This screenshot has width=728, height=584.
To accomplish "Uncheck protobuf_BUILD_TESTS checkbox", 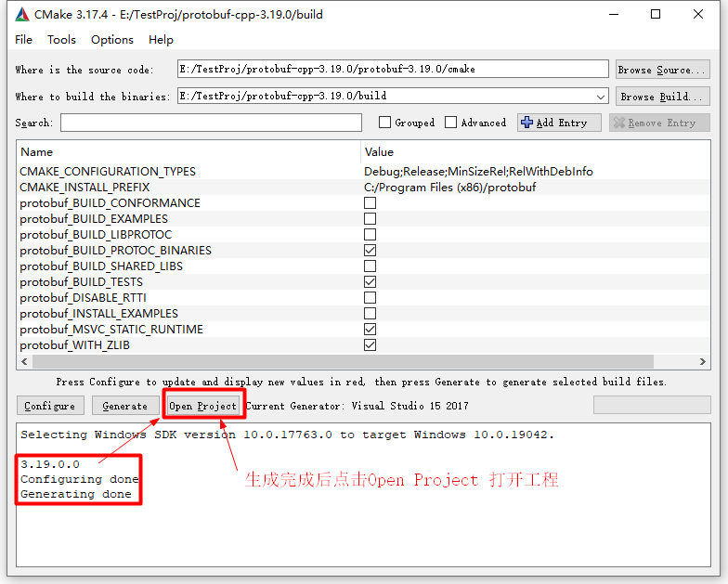I will tap(370, 282).
